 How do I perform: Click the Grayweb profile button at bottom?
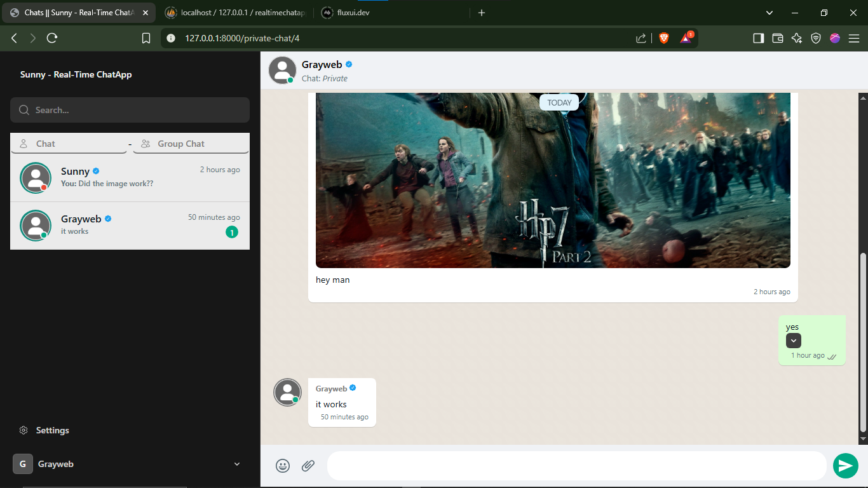pos(130,464)
